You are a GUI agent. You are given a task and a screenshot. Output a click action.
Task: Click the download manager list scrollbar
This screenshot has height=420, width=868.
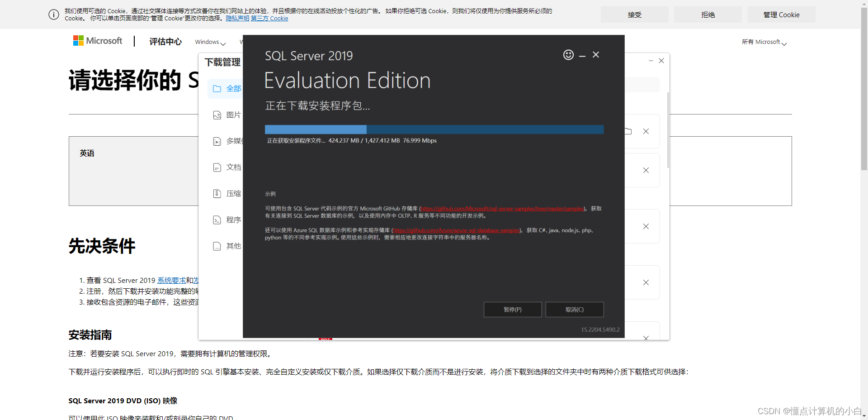(x=668, y=130)
